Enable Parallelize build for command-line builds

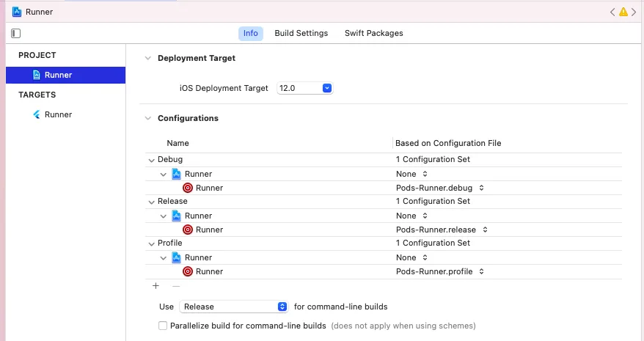click(163, 326)
